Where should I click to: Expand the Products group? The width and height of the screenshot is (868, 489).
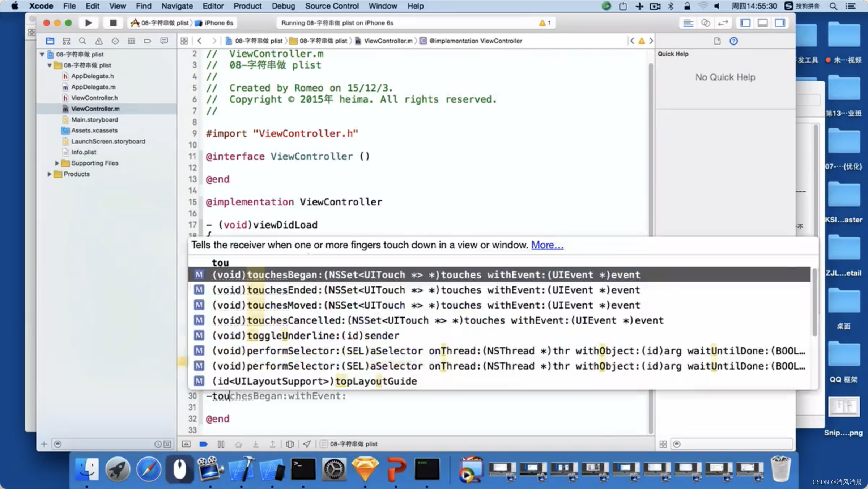pos(50,174)
